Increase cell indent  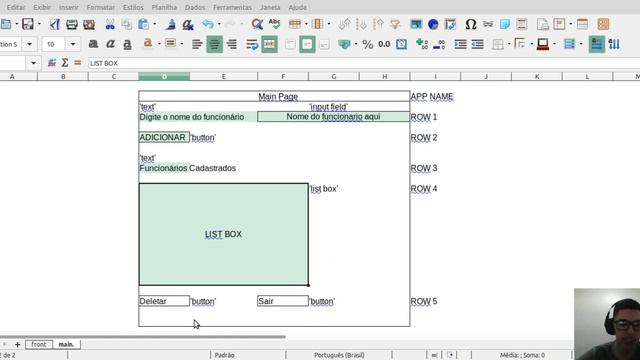pyautogui.click(x=460, y=44)
